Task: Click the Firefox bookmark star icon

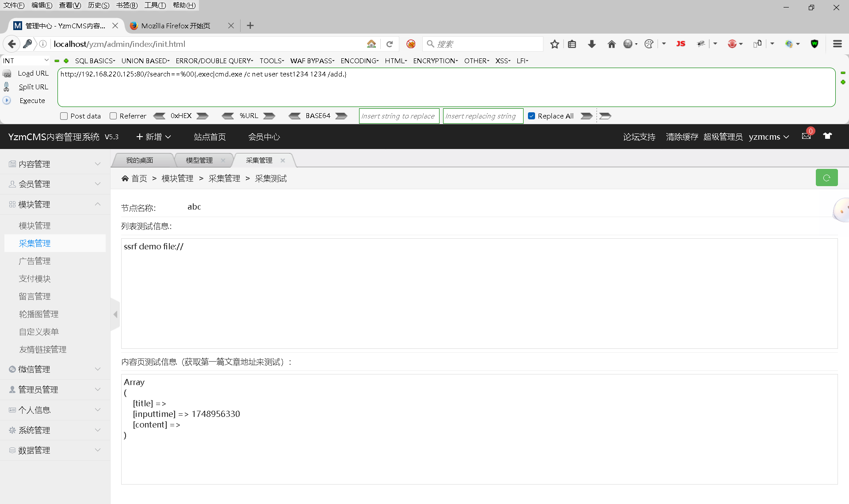Action: coord(555,44)
